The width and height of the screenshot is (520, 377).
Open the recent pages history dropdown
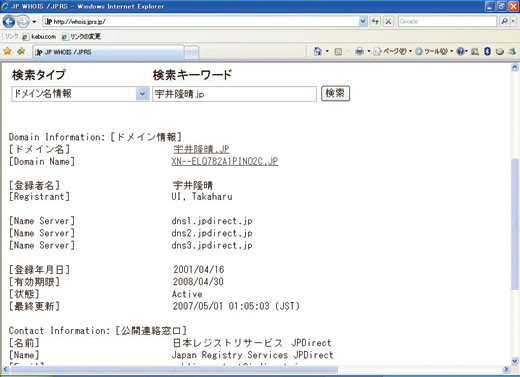click(34, 22)
